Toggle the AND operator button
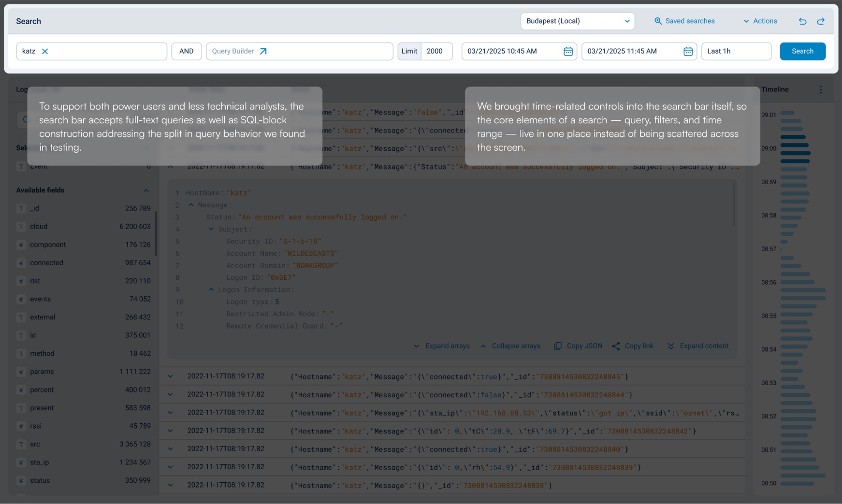 187,51
